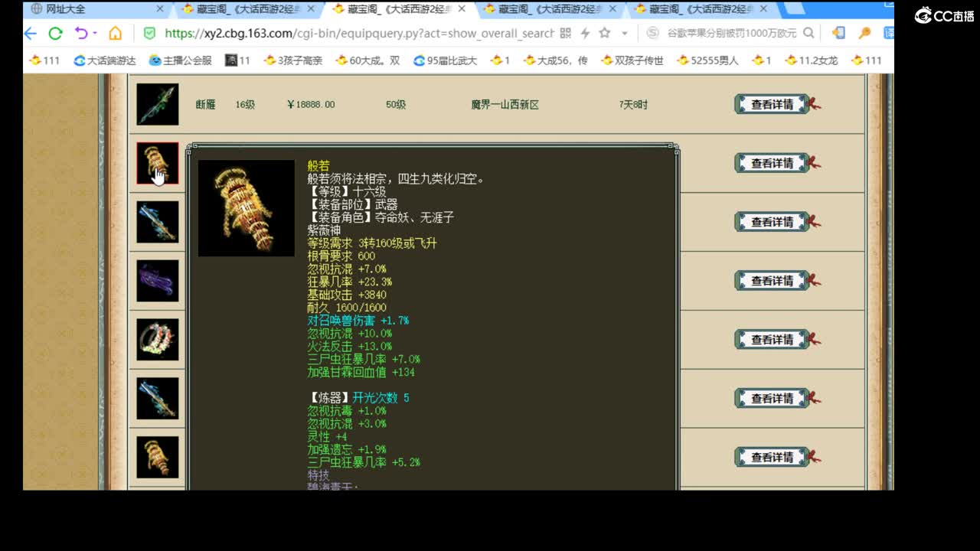
Task: Open the 11.2女龙 bookmark
Action: coord(811,60)
